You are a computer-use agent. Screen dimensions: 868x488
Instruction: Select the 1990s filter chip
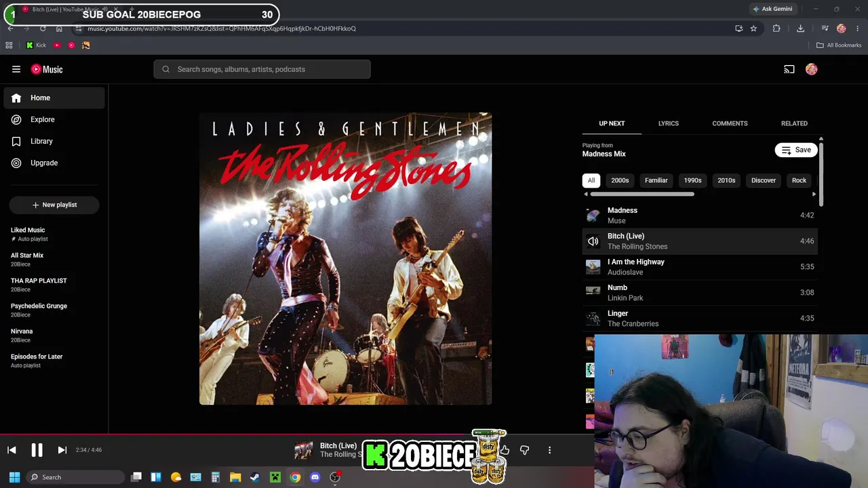(x=692, y=180)
